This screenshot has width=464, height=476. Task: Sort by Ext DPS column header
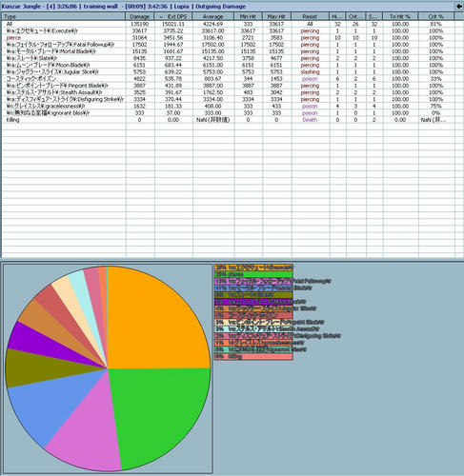173,16
